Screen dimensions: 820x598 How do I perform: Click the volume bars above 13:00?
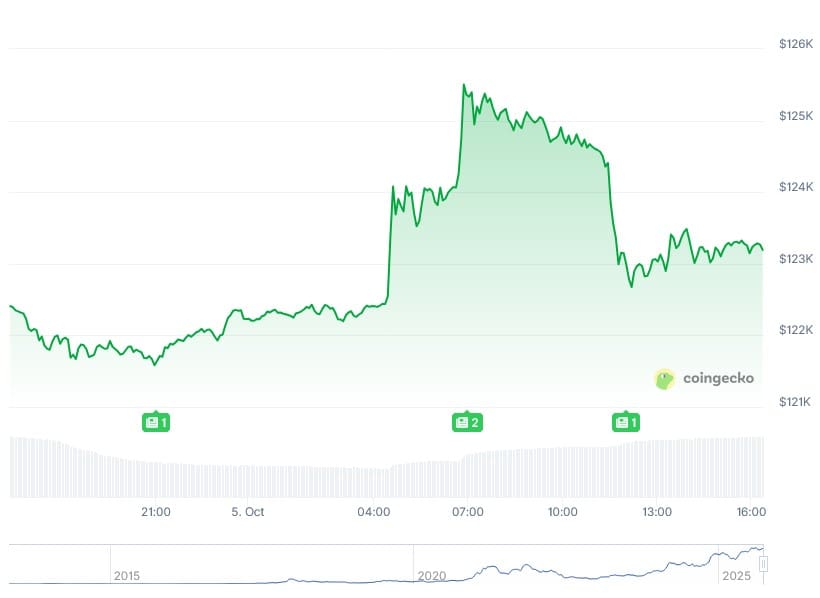(x=656, y=468)
